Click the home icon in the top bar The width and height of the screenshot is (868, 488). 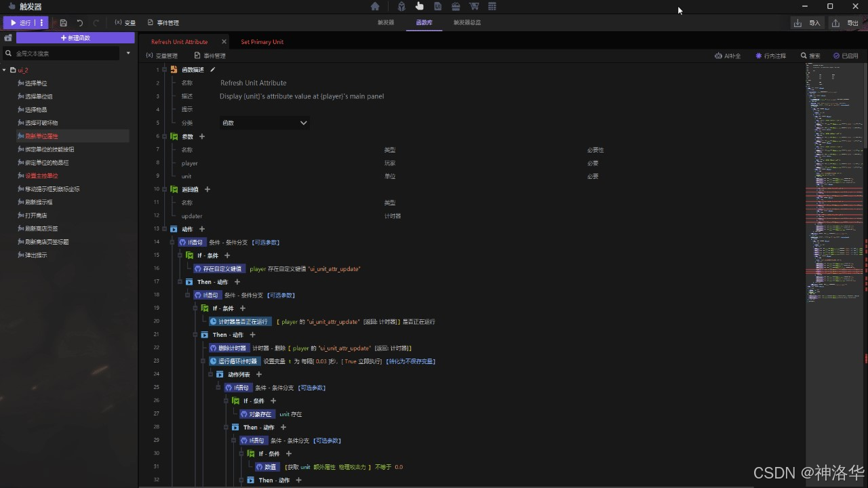[375, 6]
